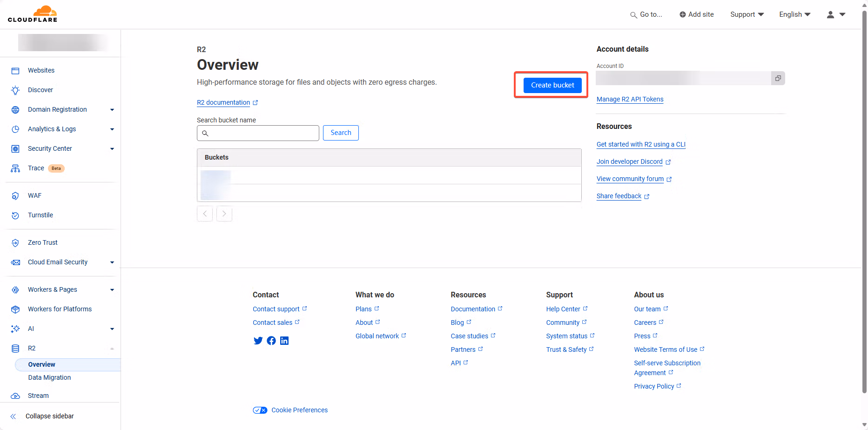This screenshot has height=430, width=868.
Task: Expand the Cloud Email Security submenu arrow
Action: (112, 262)
